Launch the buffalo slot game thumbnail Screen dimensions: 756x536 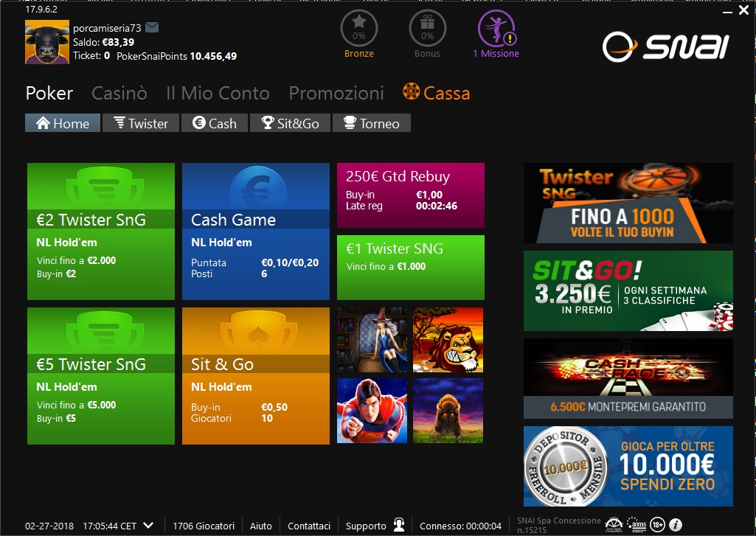[448, 411]
